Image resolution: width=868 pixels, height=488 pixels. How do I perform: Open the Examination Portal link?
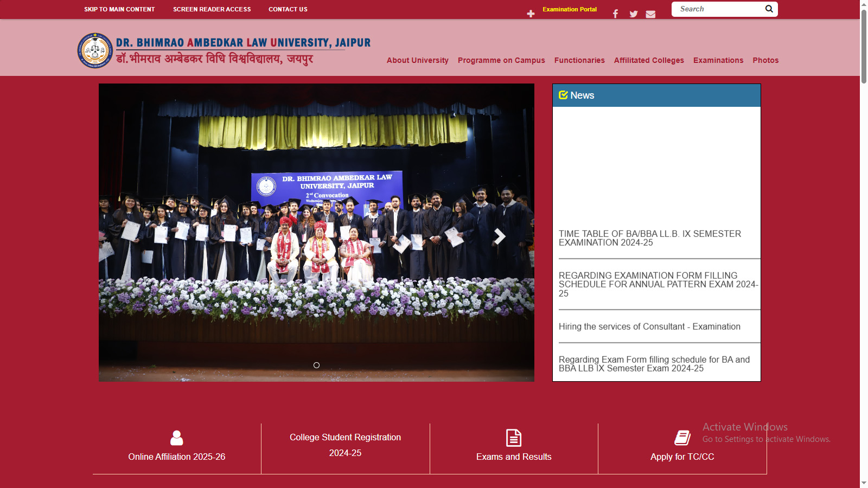(x=570, y=9)
